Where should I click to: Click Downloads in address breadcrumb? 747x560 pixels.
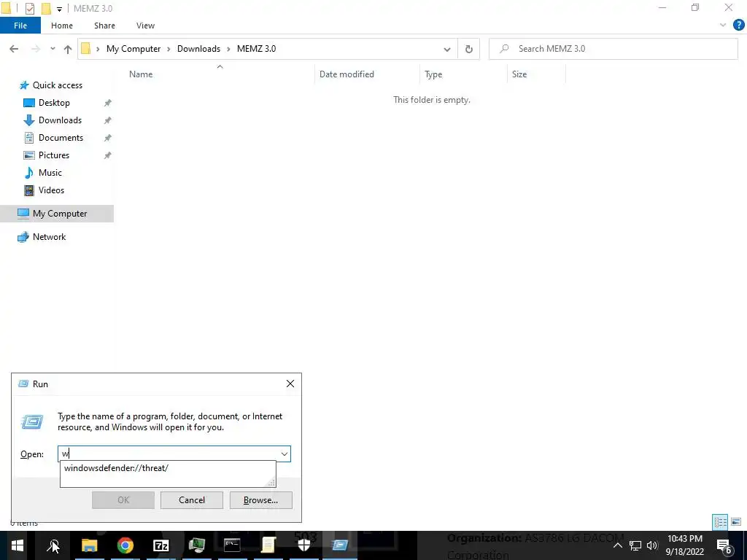pyautogui.click(x=198, y=49)
